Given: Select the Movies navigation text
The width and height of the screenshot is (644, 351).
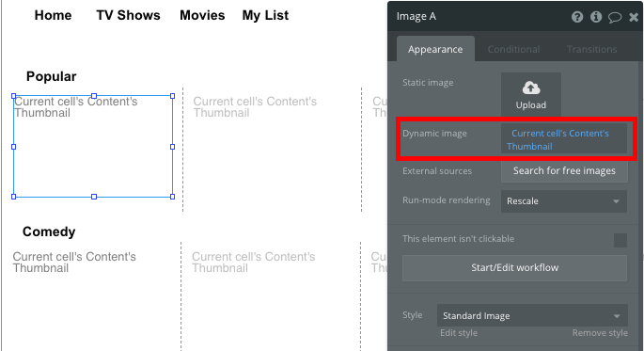Looking at the screenshot, I should pyautogui.click(x=202, y=15).
